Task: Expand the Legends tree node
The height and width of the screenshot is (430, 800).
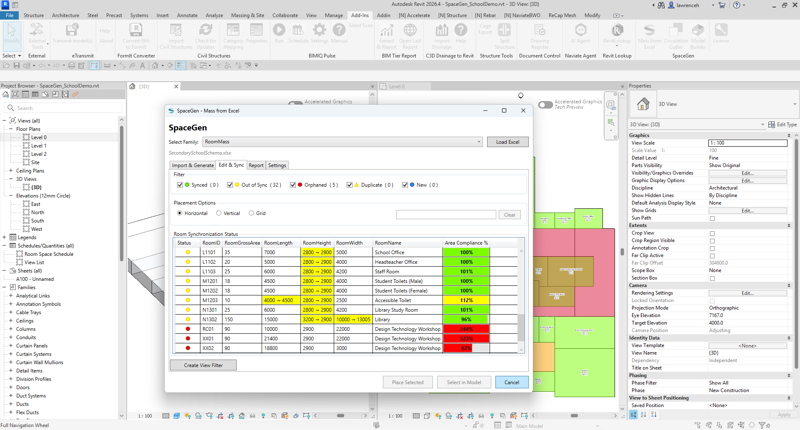Action: point(5,237)
